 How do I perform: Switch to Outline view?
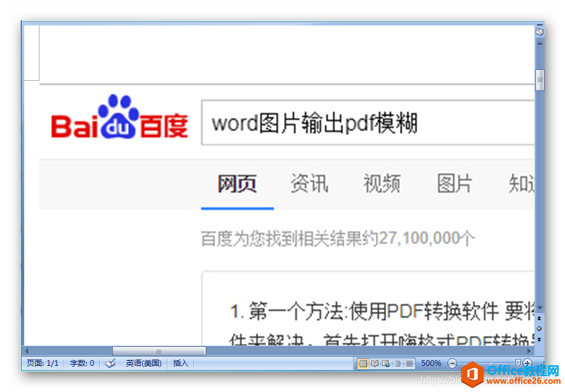coord(398,363)
